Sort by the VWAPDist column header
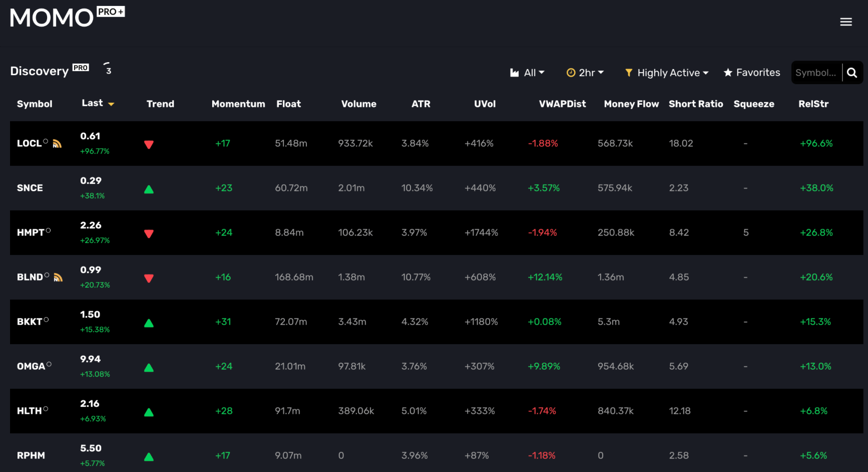The height and width of the screenshot is (472, 868). 563,104
